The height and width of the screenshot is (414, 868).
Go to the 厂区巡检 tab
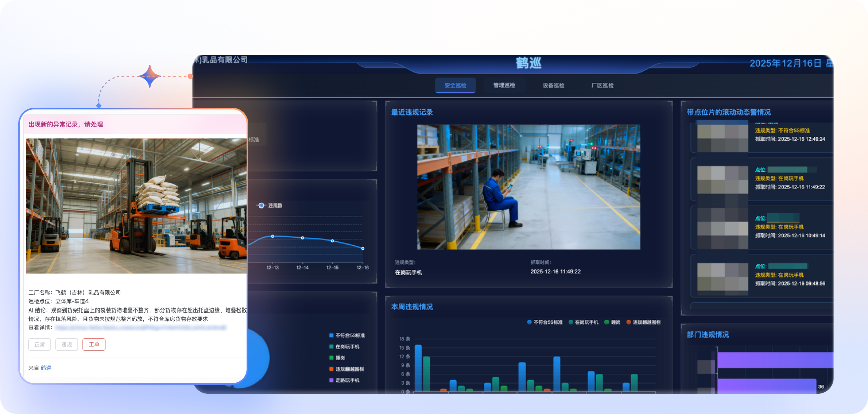(602, 85)
